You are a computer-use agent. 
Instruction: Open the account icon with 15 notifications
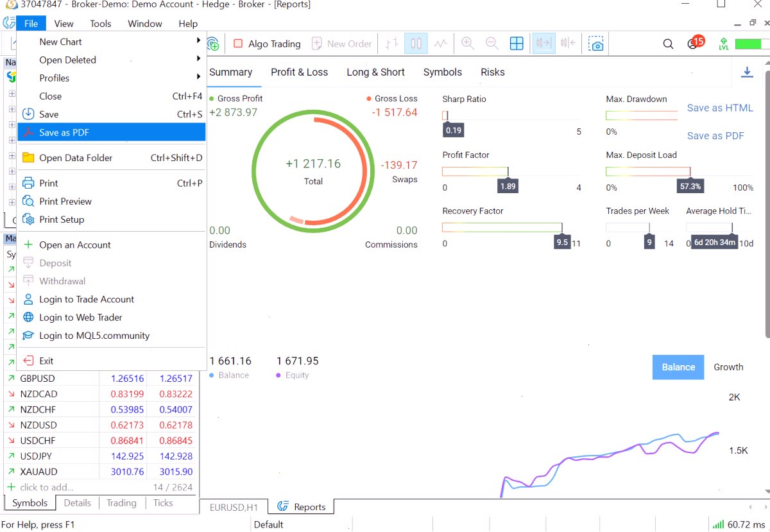(x=695, y=43)
